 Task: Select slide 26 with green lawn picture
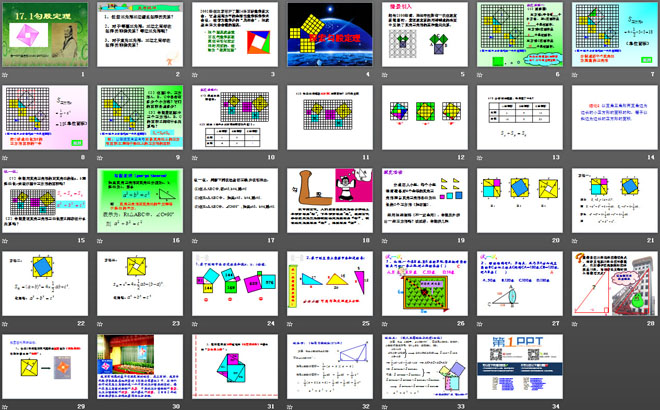(425, 284)
